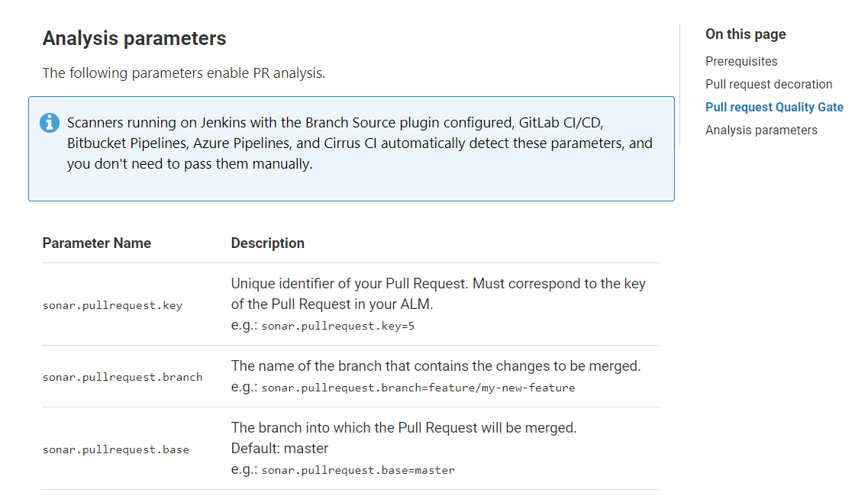Click the Analysis parameters main heading

(x=134, y=38)
